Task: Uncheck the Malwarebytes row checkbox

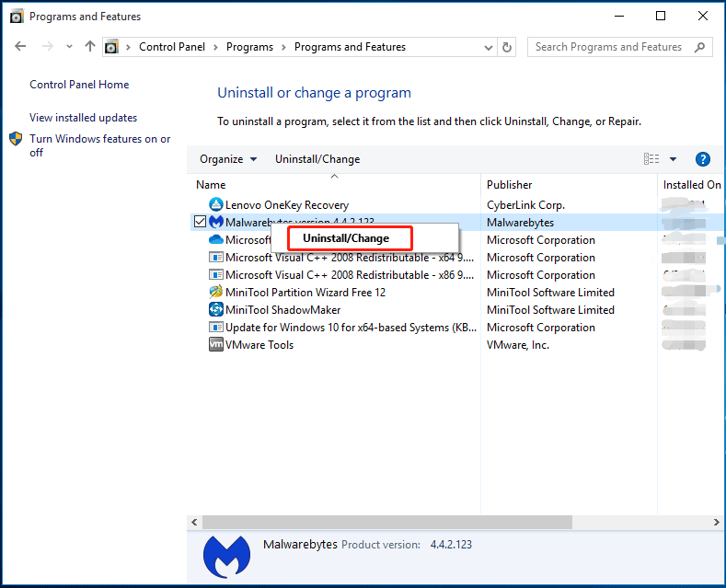Action: coord(200,222)
